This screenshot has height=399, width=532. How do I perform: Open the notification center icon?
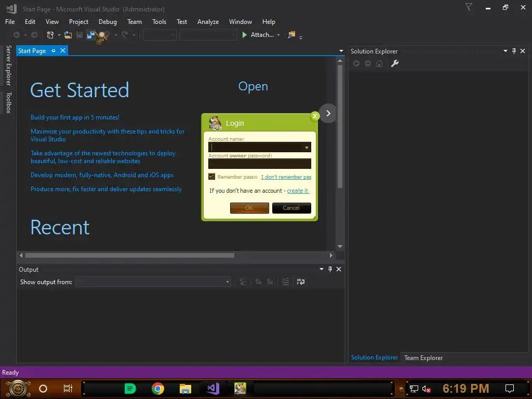(x=509, y=389)
